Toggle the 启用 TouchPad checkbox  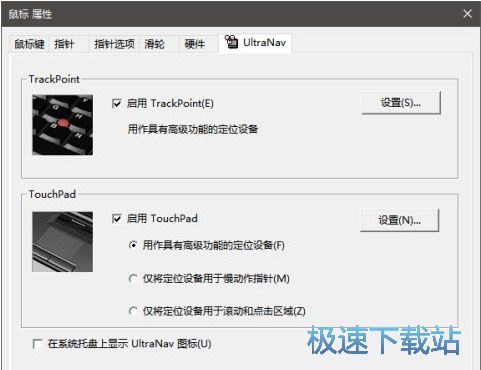click(x=117, y=219)
